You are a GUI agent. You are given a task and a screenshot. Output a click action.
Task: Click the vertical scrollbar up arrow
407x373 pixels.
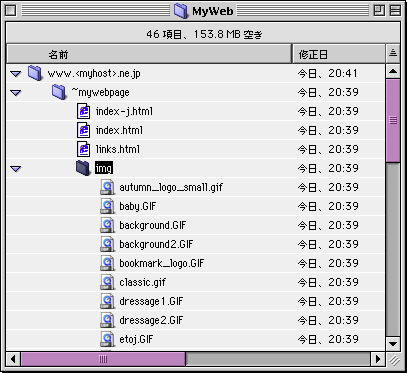click(393, 71)
